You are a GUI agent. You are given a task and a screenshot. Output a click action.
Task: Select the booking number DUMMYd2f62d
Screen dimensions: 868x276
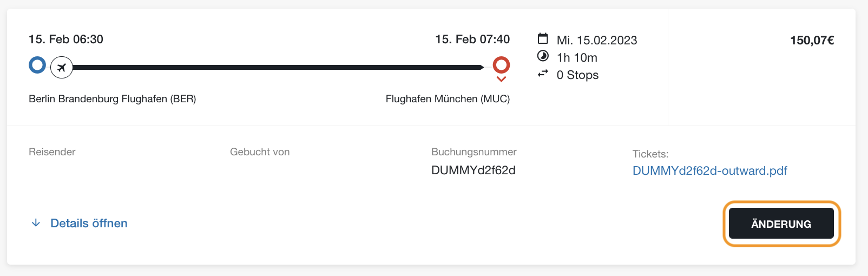click(474, 170)
